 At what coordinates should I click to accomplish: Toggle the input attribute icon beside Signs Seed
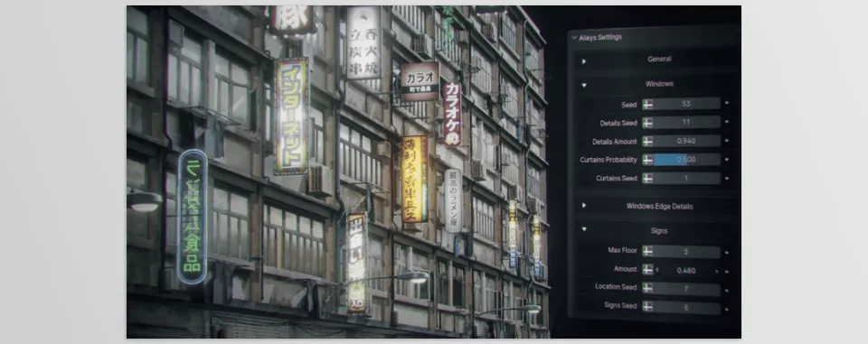click(x=647, y=307)
